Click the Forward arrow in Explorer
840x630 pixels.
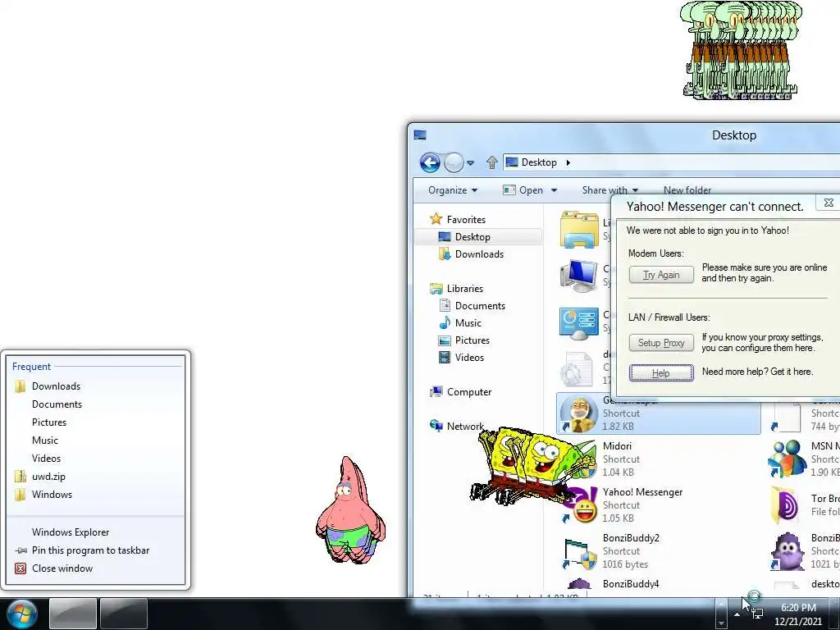454,162
